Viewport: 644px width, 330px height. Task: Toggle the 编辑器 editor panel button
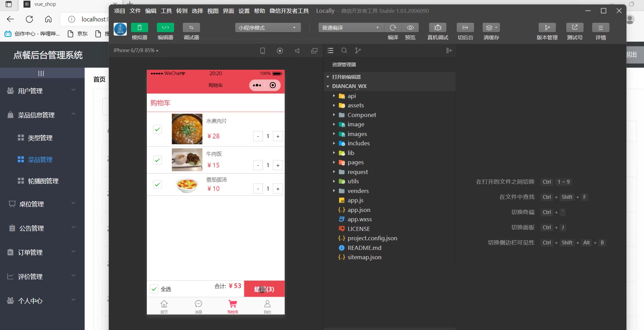(x=165, y=28)
